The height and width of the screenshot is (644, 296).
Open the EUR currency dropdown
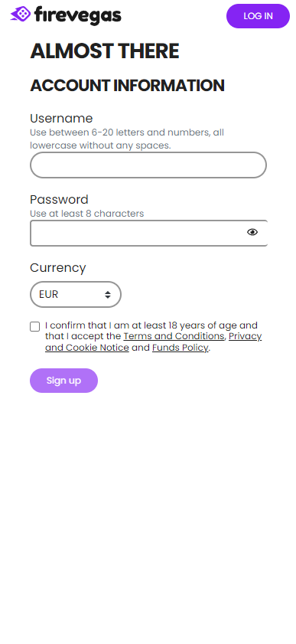pyautogui.click(x=76, y=294)
